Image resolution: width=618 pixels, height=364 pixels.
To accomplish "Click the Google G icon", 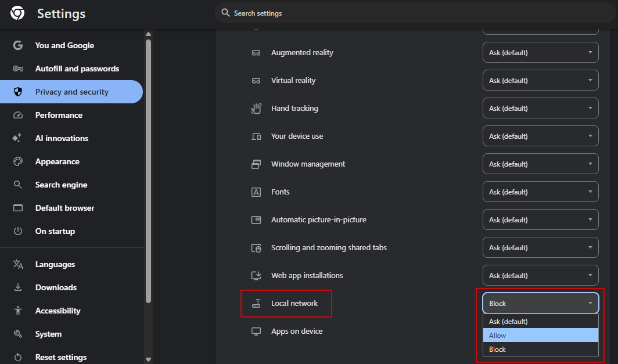I will 18,45.
